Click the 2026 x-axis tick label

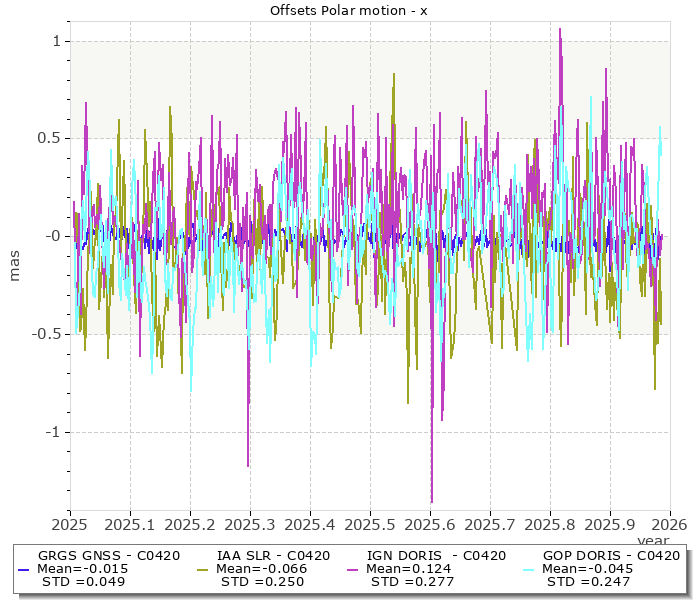pos(669,524)
